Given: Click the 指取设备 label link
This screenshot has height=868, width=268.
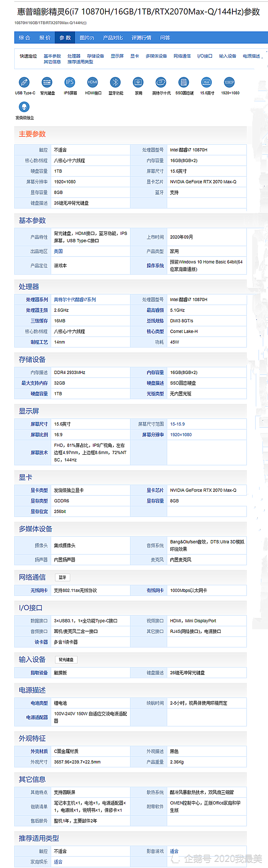Looking at the screenshot, I should (x=39, y=672).
